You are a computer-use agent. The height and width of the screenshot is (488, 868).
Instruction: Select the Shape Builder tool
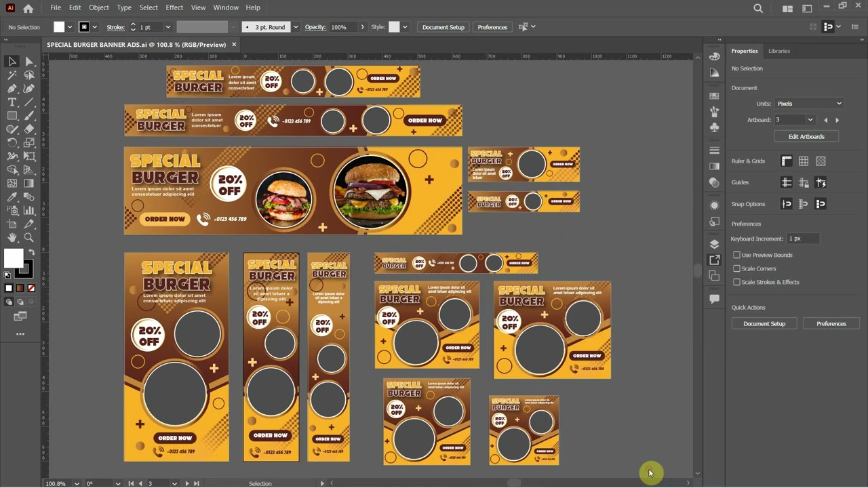tap(12, 169)
